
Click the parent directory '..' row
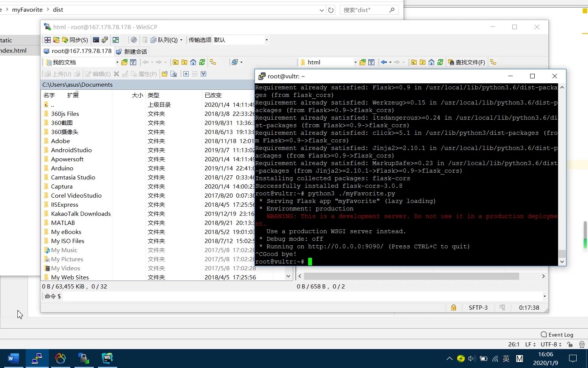(x=148, y=104)
